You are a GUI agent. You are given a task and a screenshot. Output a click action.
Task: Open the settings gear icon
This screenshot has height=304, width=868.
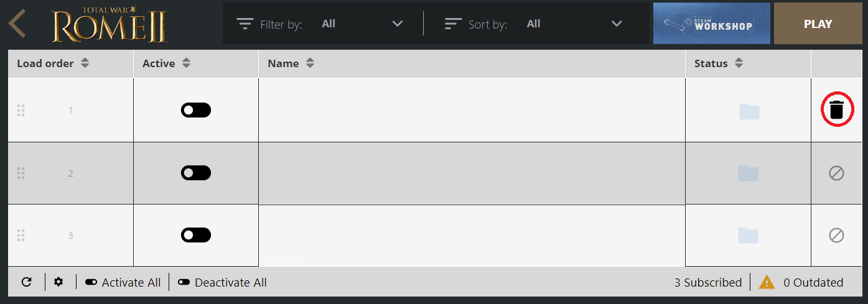pyautogui.click(x=58, y=282)
